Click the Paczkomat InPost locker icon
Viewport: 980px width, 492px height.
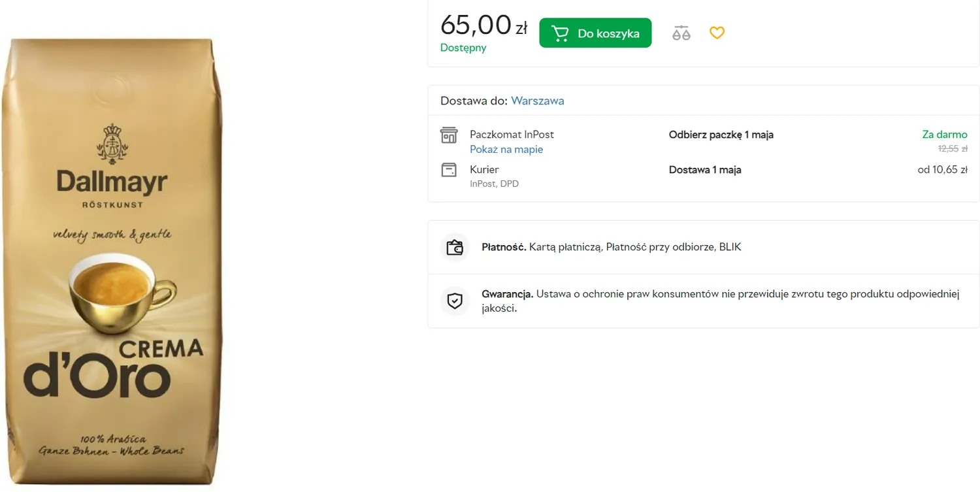point(449,135)
